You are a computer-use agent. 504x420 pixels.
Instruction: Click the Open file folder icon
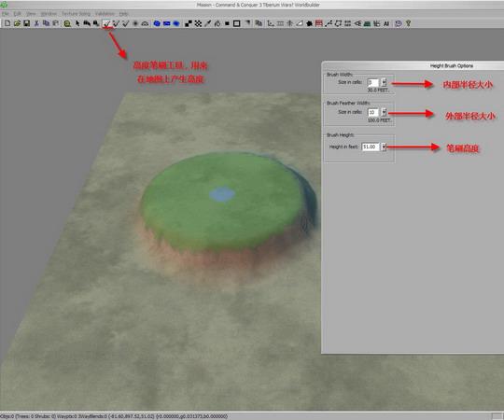[17, 23]
